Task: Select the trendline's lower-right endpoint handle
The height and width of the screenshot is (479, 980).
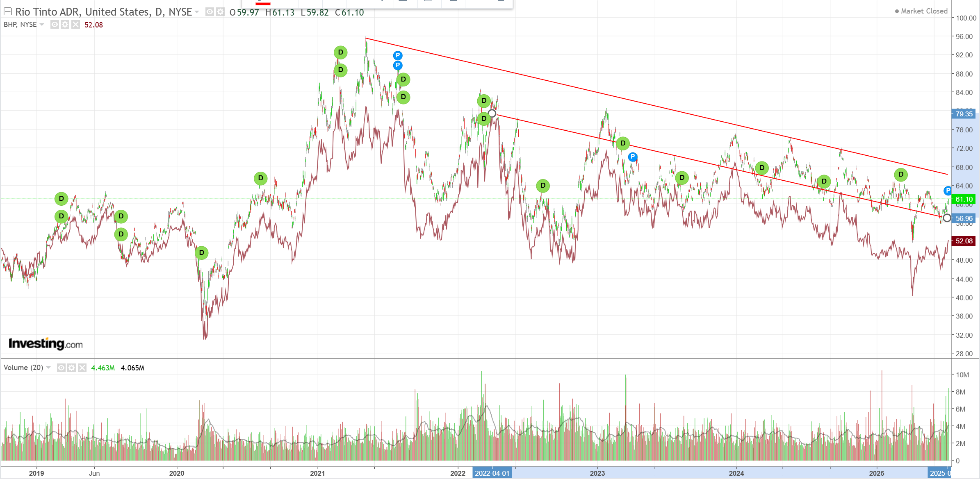Action: click(946, 218)
